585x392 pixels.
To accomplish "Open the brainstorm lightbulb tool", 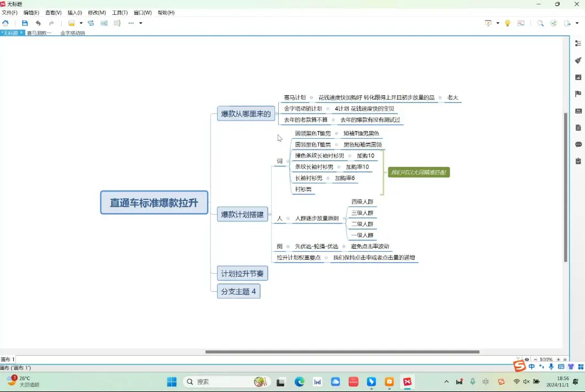I will [507, 23].
